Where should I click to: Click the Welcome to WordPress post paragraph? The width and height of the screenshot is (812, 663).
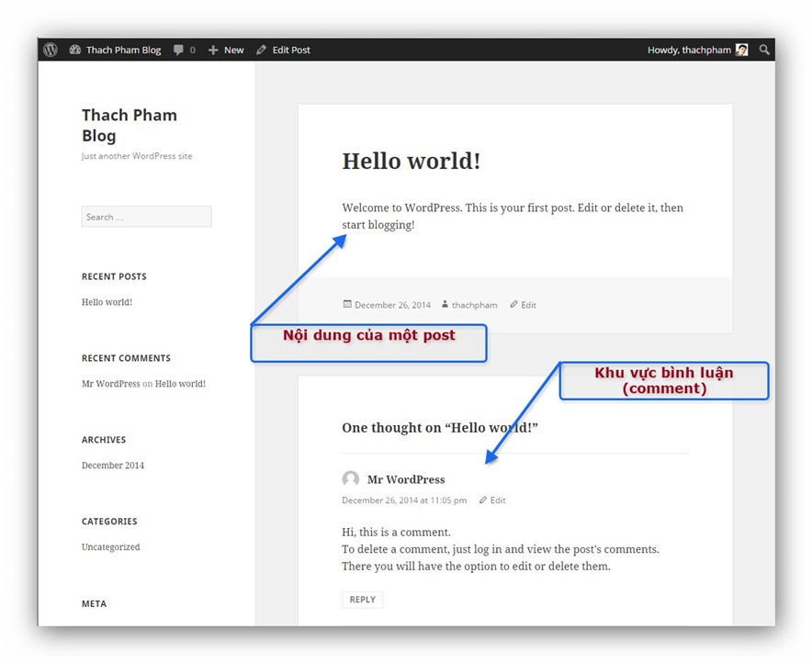tap(513, 216)
